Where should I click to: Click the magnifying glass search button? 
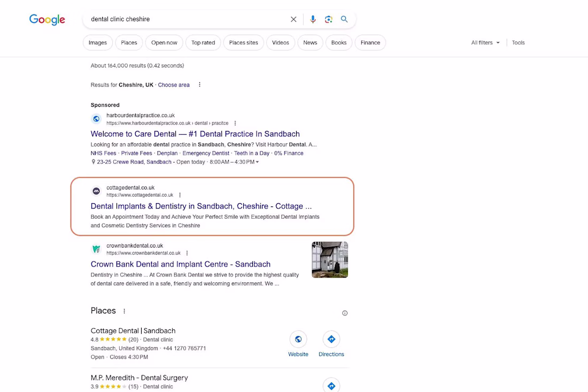(344, 19)
